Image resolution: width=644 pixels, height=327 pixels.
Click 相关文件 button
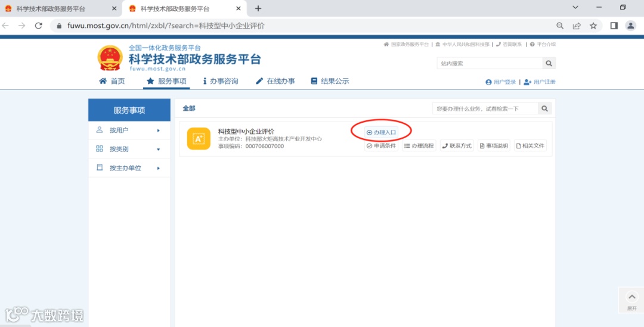(530, 146)
